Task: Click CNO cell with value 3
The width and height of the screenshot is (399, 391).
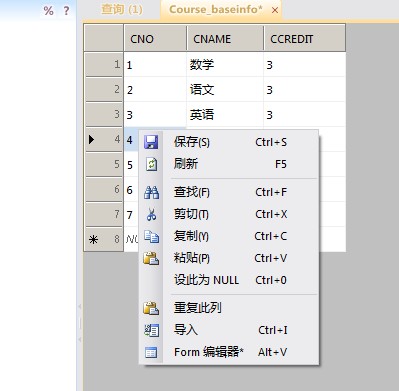Action: click(155, 114)
